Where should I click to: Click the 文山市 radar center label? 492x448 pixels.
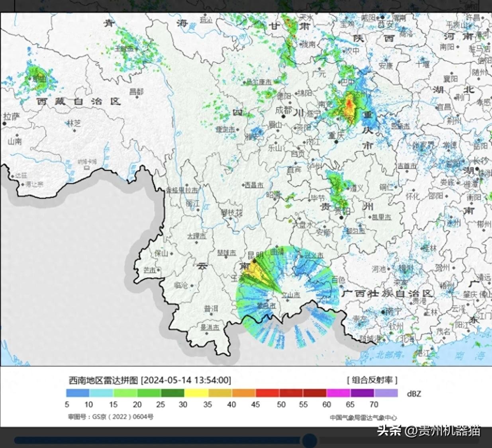(290, 295)
